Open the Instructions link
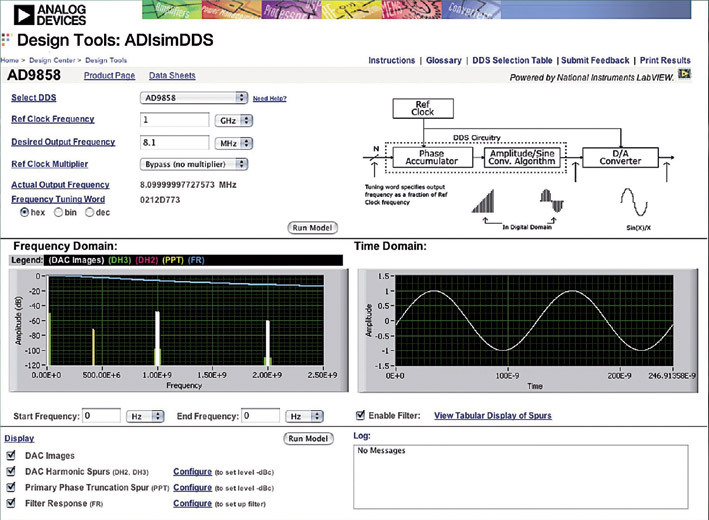 click(x=392, y=60)
